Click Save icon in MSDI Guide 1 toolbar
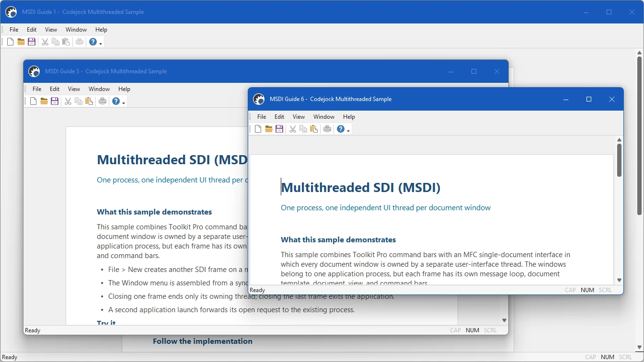Image resolution: width=644 pixels, height=362 pixels. [x=32, y=42]
